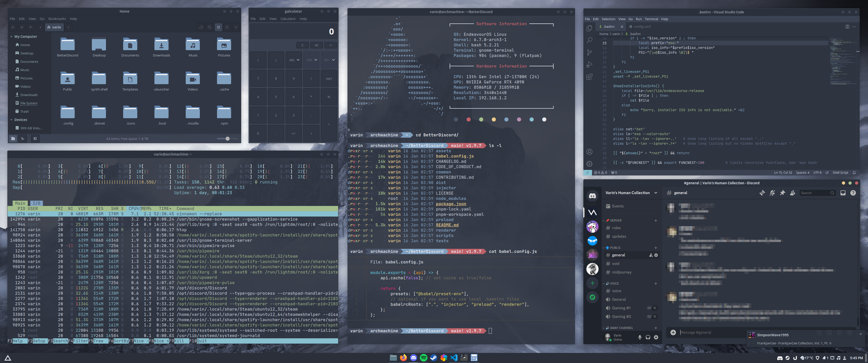Switch file manager to icon view
This screenshot has height=363, width=868.
218,27
